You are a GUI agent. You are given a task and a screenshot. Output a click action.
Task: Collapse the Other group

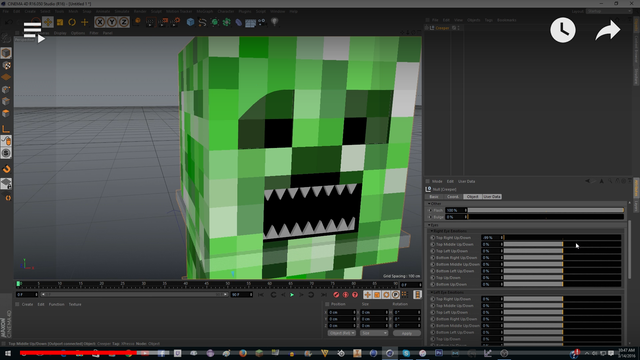[x=429, y=204]
